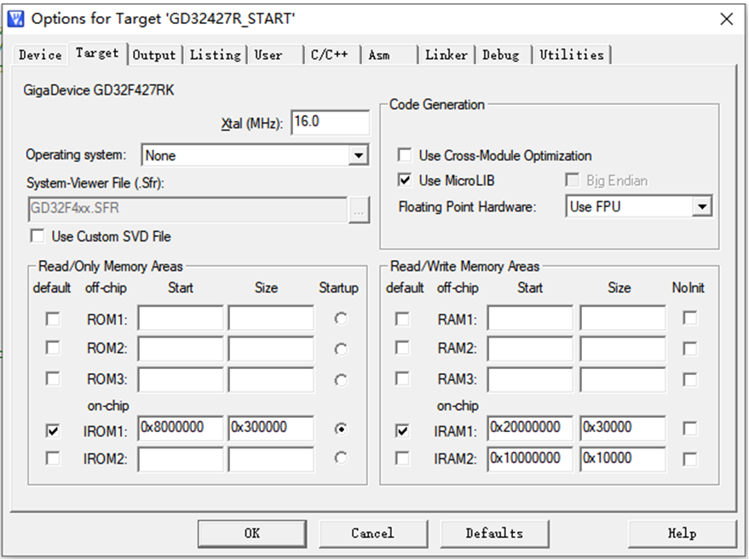Image resolution: width=749 pixels, height=560 pixels.
Task: Edit the IROM1 Start address field
Action: tap(180, 429)
